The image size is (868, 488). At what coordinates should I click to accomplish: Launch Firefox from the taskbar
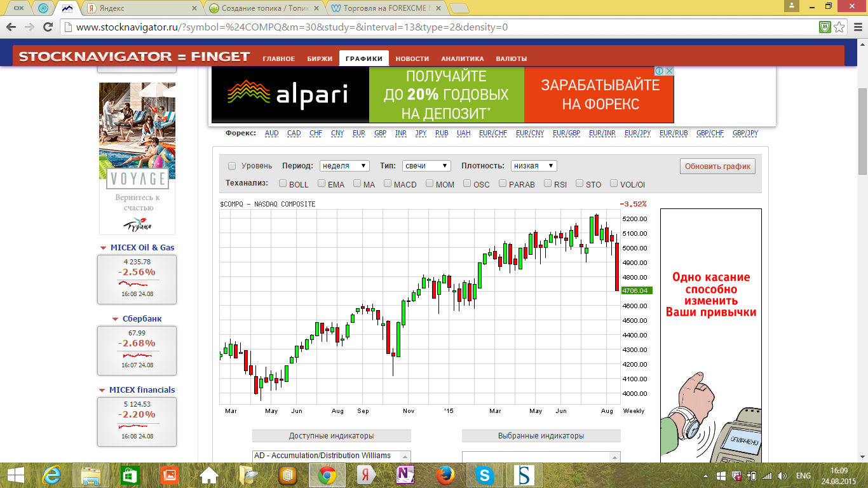[445, 475]
